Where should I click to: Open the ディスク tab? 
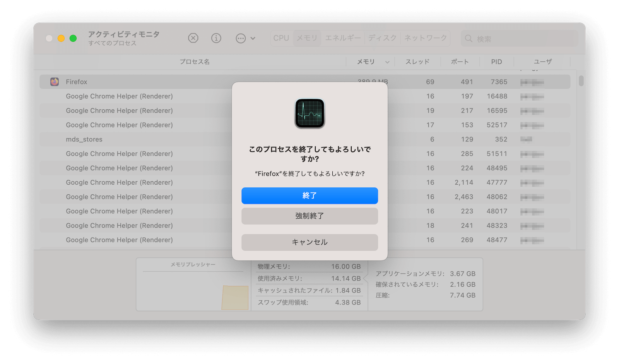point(382,38)
